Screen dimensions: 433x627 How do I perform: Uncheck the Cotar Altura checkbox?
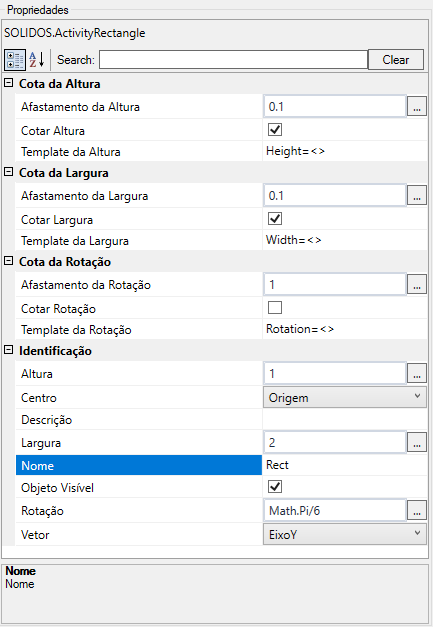pos(275,130)
